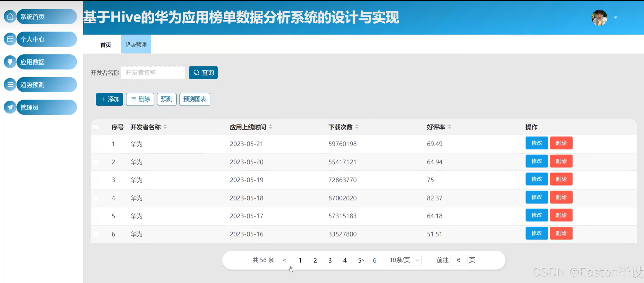644x283 pixels.
Task: Click the 共 56 条 total count
Action: tap(263, 260)
